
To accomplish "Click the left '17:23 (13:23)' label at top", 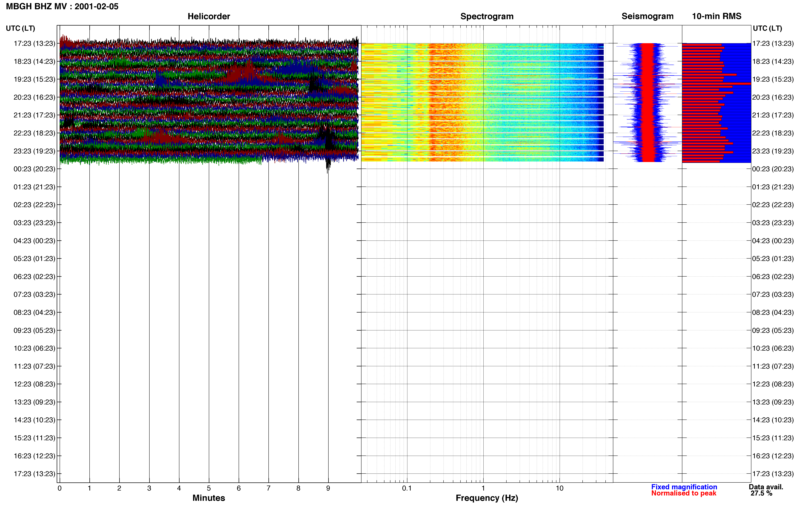I will tap(34, 43).
